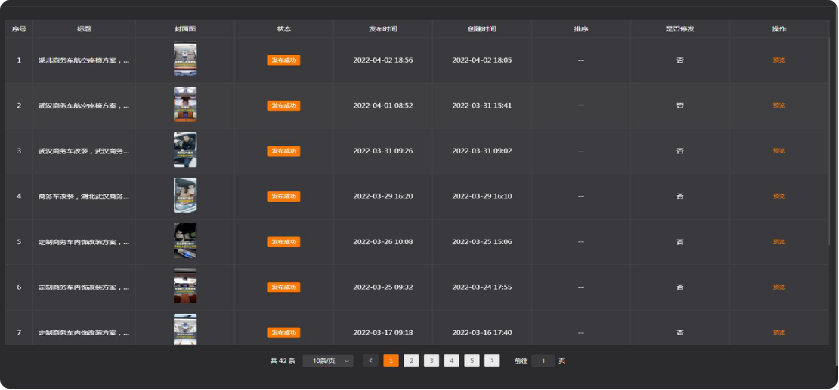Open the 10条/页 page size dropdown
This screenshot has height=390, width=839.
pyautogui.click(x=328, y=361)
